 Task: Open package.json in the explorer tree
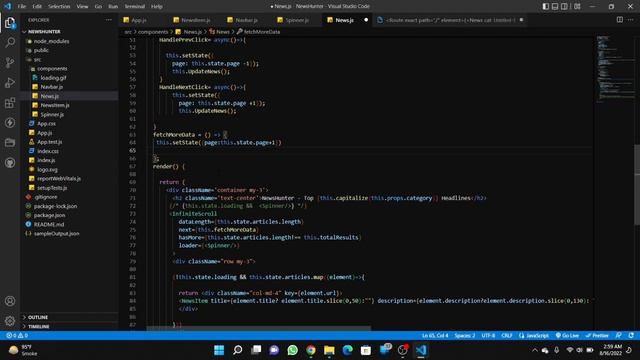tap(49, 215)
